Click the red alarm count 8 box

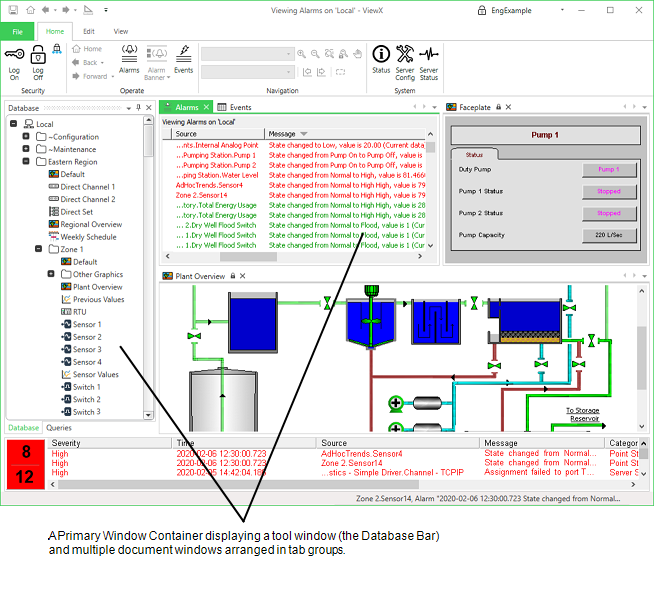click(26, 452)
